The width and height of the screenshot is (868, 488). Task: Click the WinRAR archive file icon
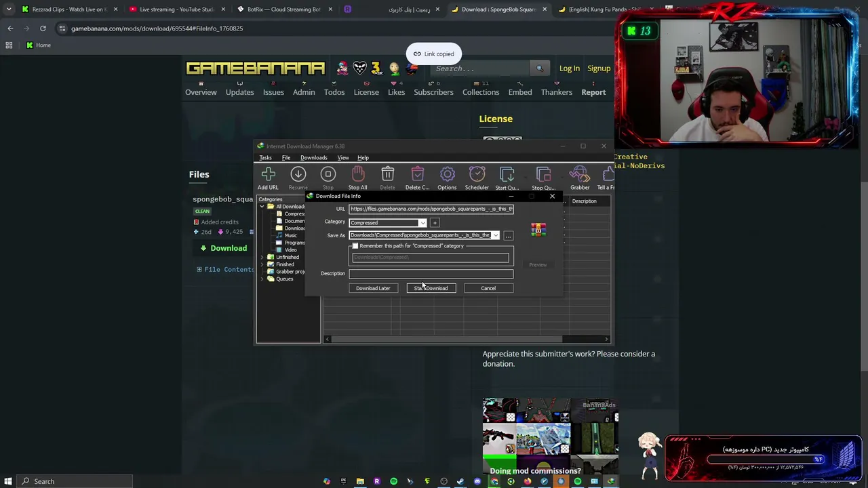538,230
